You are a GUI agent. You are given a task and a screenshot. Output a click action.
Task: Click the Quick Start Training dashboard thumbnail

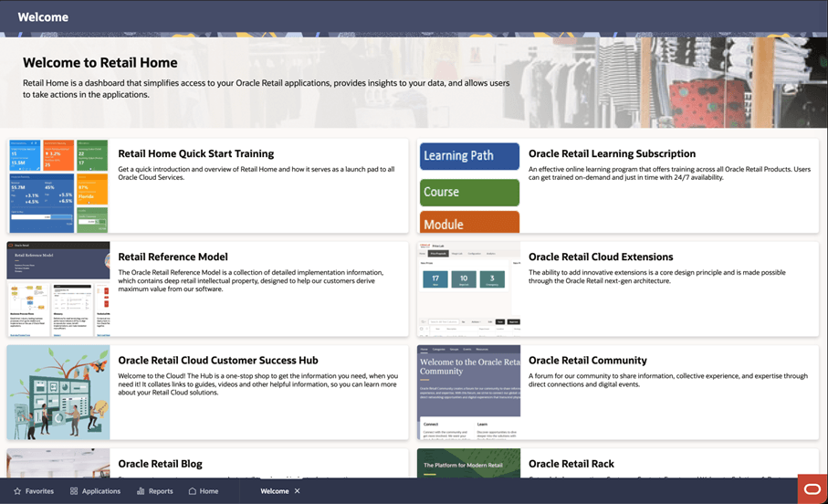click(58, 186)
